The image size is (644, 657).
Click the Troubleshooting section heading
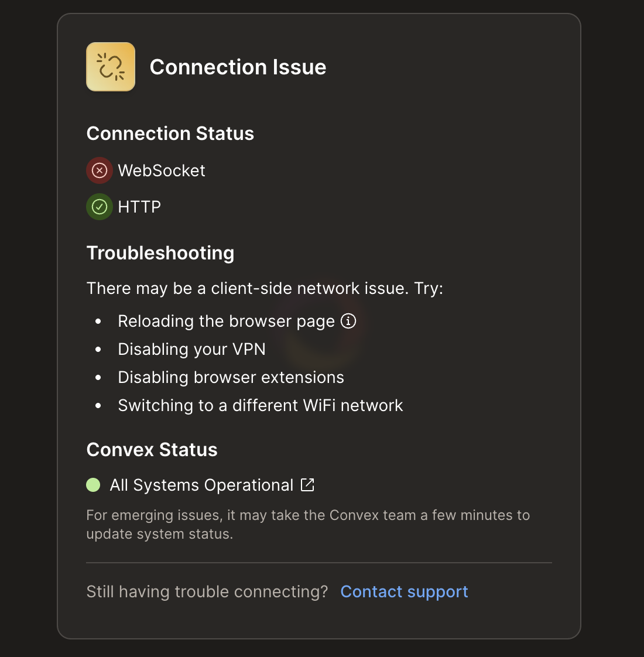160,253
